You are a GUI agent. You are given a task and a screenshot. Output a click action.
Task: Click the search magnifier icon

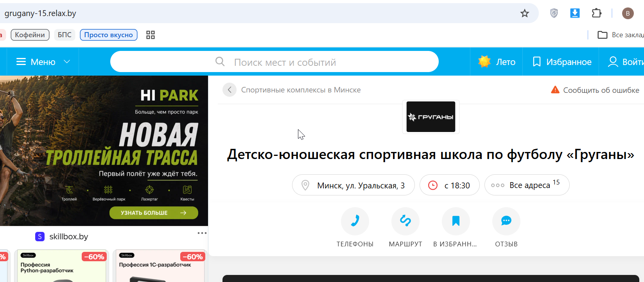[220, 62]
